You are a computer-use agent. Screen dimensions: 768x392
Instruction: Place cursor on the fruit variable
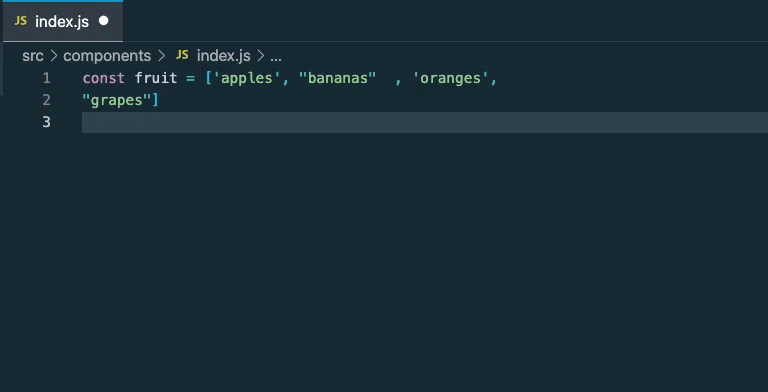click(x=156, y=78)
